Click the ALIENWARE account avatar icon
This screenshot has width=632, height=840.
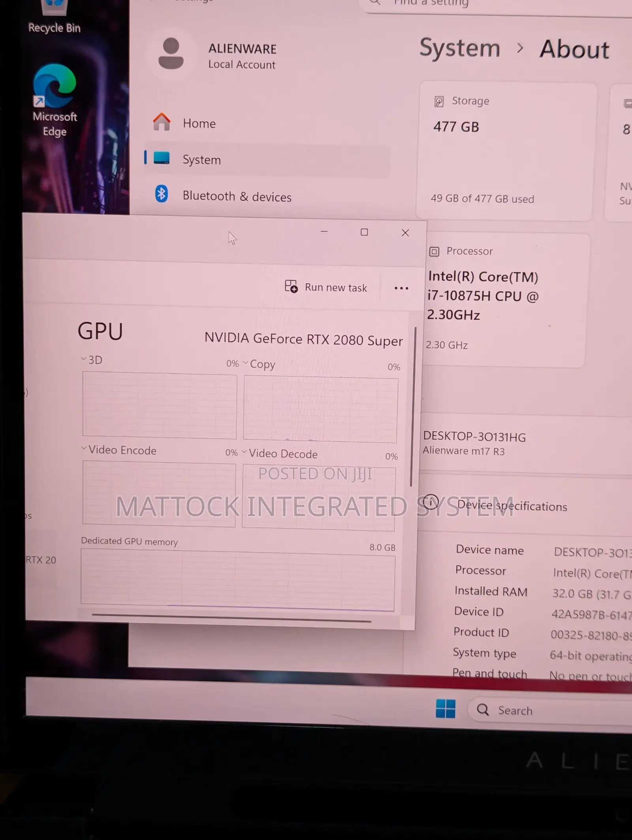pos(171,54)
